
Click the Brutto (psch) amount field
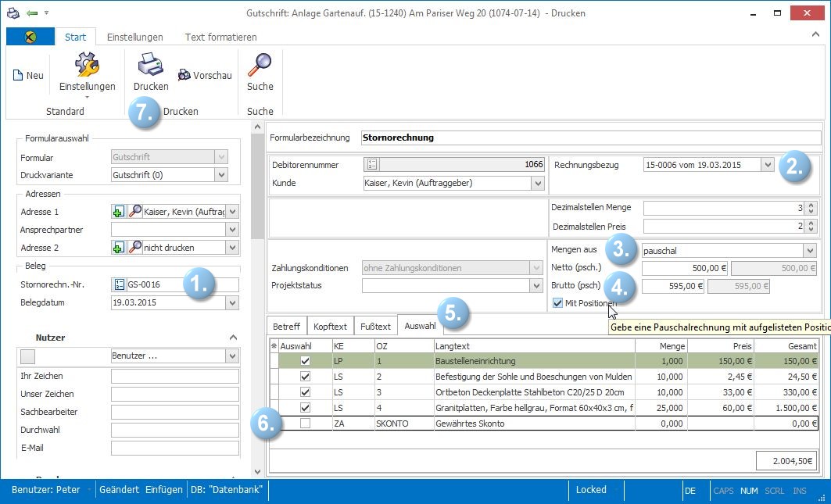pyautogui.click(x=673, y=286)
